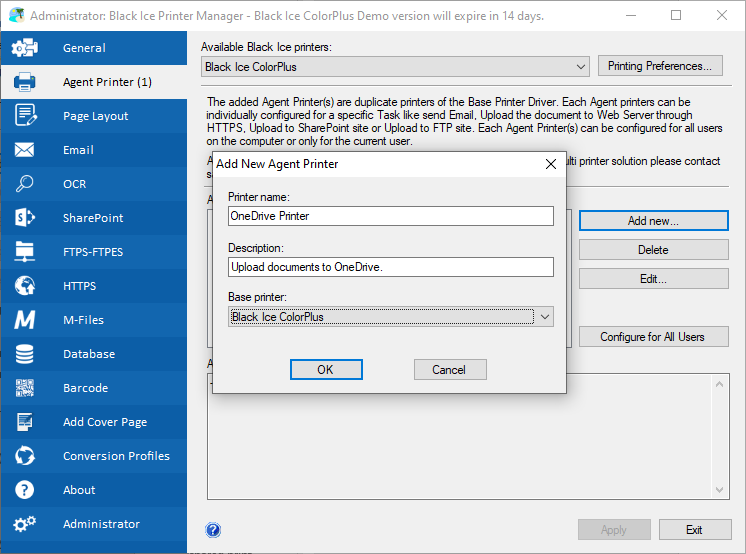Image resolution: width=746 pixels, height=554 pixels.
Task: Open the Email envelope icon
Action: pyautogui.click(x=25, y=150)
